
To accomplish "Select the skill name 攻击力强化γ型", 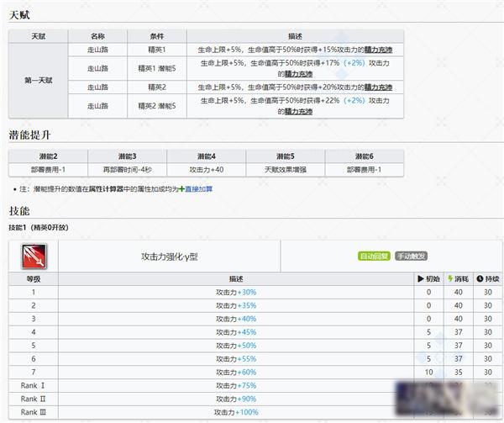I will pos(170,256).
